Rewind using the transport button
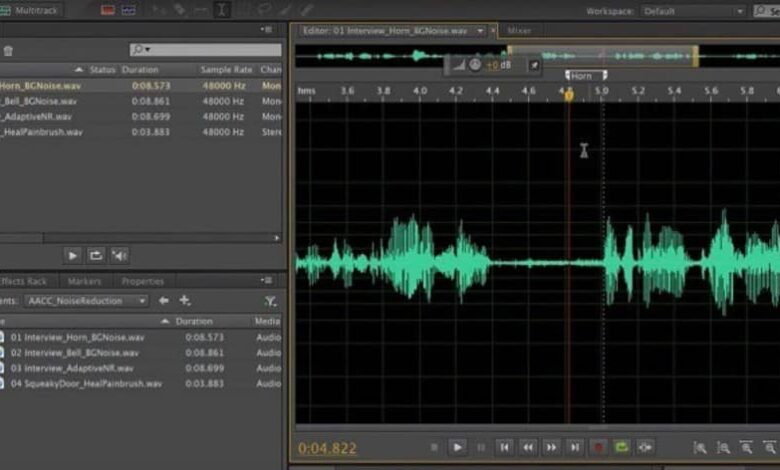Screen dimensions: 780x470 coord(528,448)
